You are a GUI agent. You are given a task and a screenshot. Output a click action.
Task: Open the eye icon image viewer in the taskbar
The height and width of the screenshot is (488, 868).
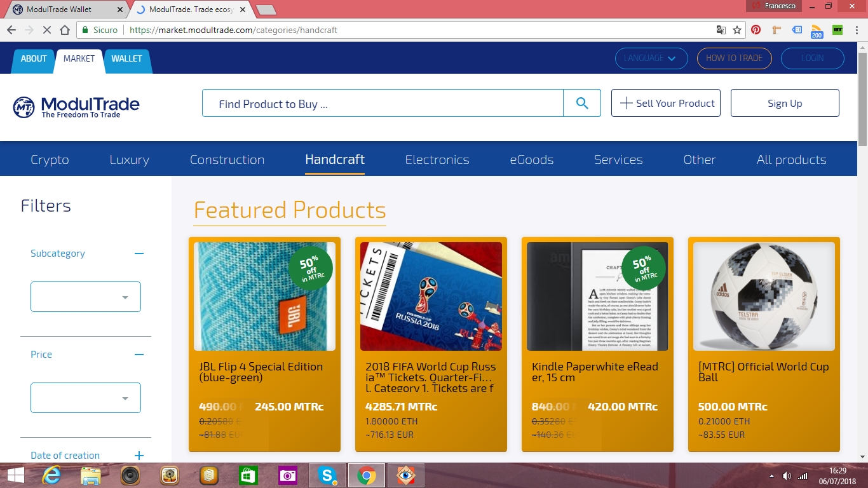pos(405,475)
